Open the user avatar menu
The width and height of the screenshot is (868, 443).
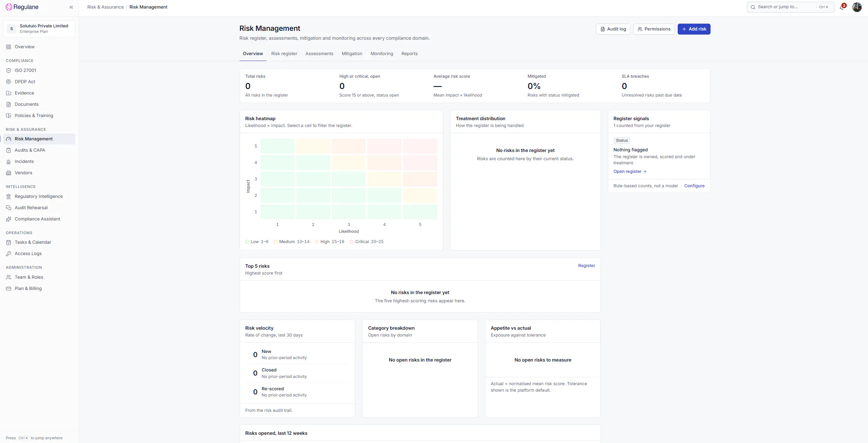(857, 7)
